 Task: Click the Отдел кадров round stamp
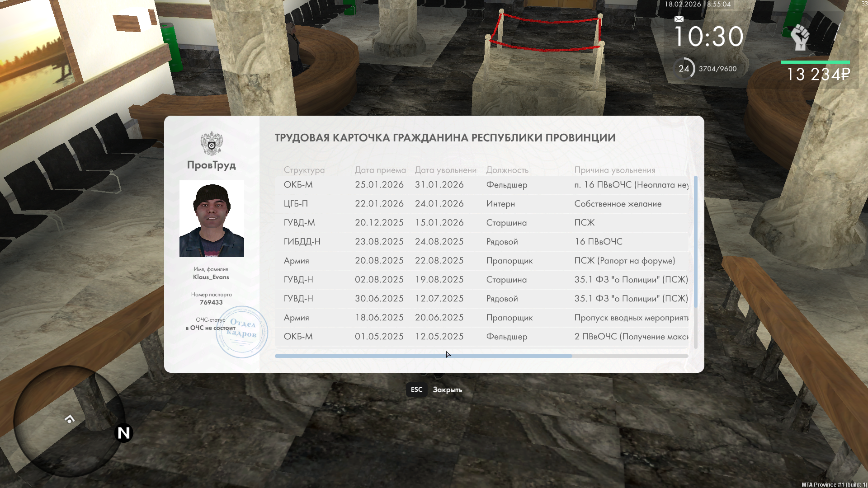[x=242, y=332]
